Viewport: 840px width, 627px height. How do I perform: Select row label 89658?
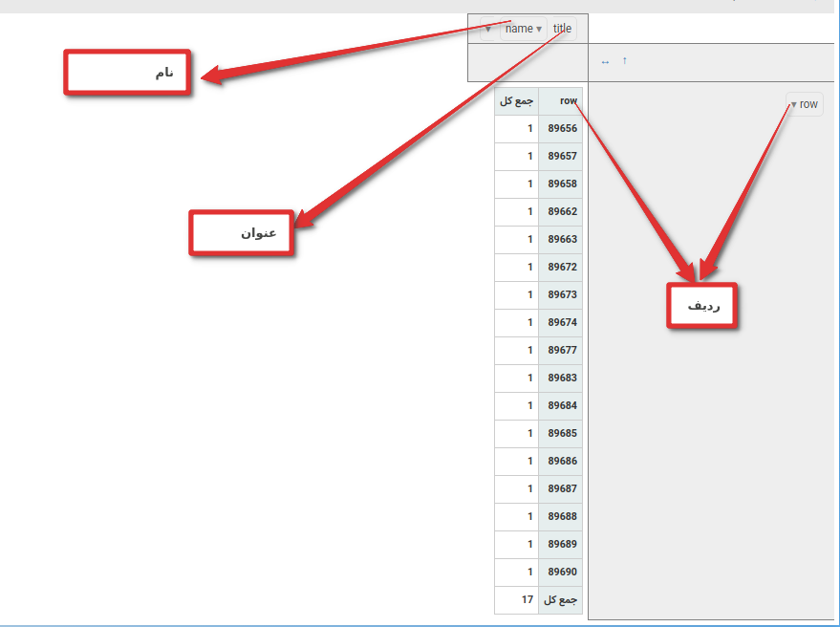pos(560,184)
